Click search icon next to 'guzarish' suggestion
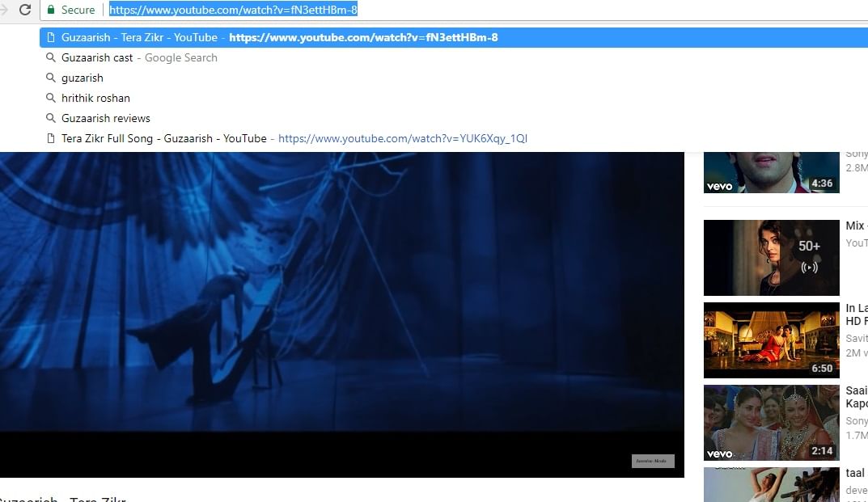This screenshot has width=868, height=502. [x=50, y=78]
